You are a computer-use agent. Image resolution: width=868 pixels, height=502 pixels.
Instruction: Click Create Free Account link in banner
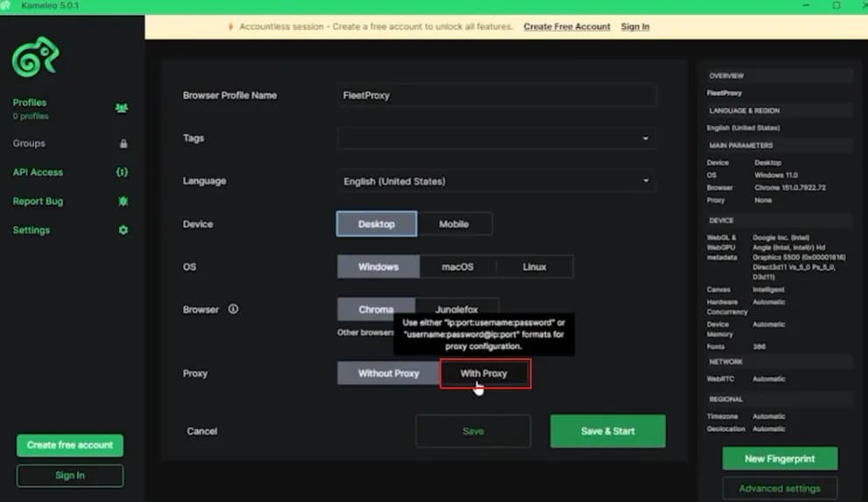[567, 26]
